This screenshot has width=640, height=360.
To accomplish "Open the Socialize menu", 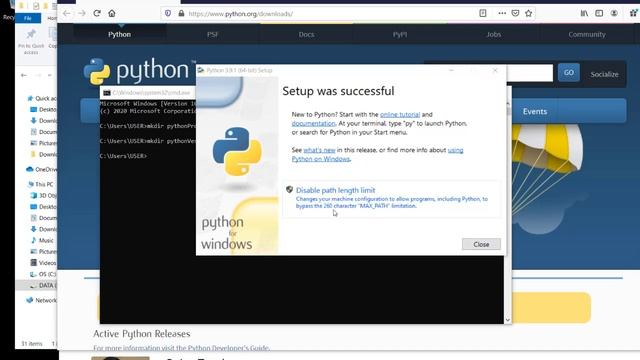I will (x=604, y=74).
